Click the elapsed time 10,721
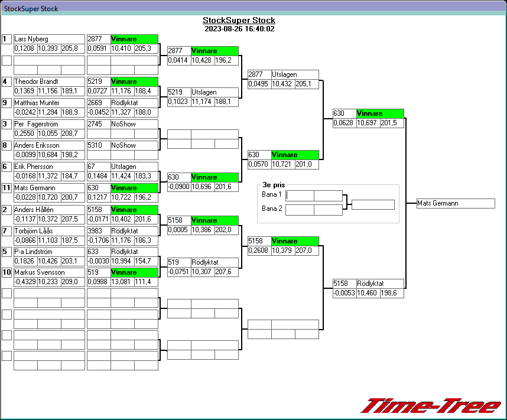 tap(283, 164)
